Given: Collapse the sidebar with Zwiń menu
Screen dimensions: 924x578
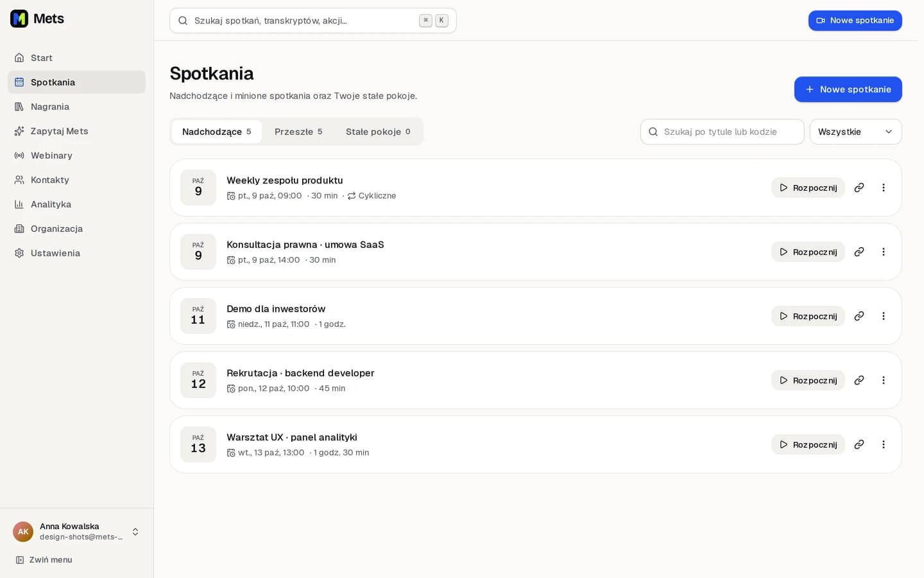Looking at the screenshot, I should [44, 560].
